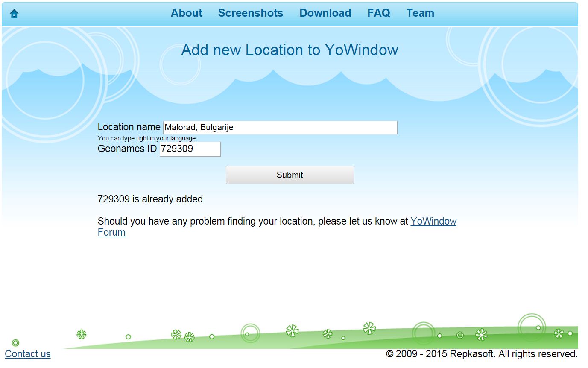This screenshot has height=368, width=588.
Task: Open the Download page
Action: 325,13
